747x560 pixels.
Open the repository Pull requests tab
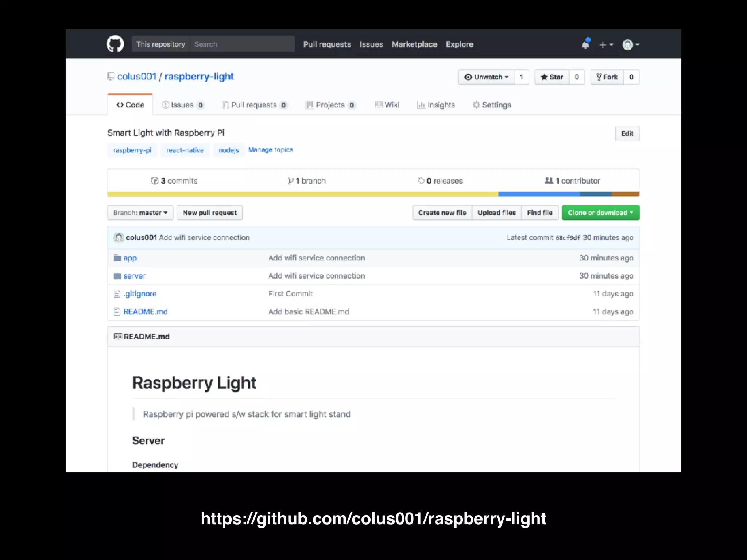[x=255, y=105]
